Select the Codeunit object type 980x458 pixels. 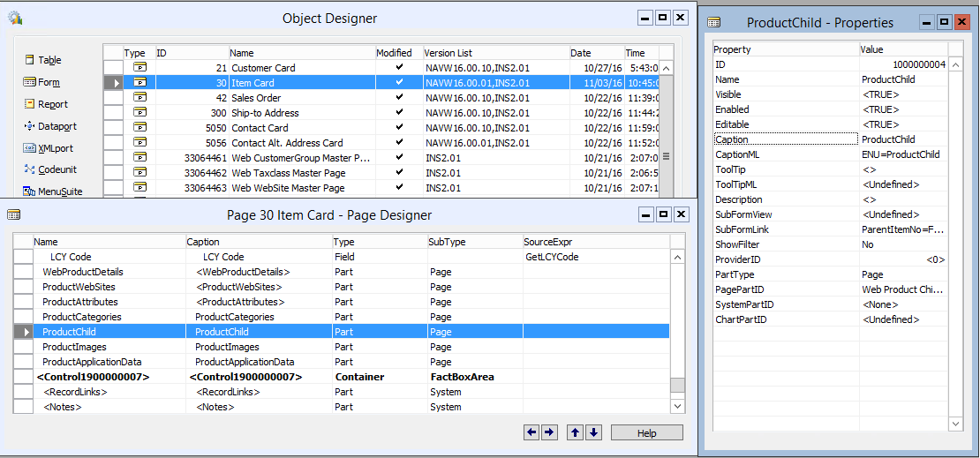pyautogui.click(x=30, y=169)
